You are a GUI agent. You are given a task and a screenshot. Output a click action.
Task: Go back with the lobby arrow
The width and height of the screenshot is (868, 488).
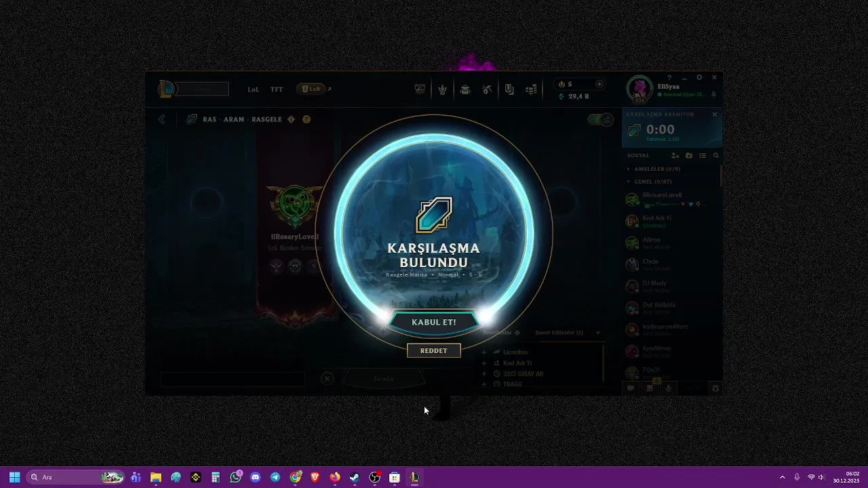tap(162, 119)
